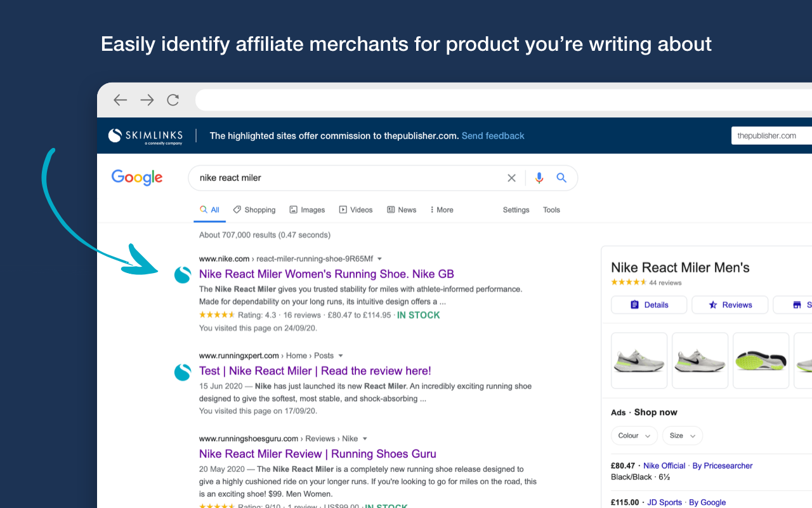Go forward with the browser forward arrow
This screenshot has width=812, height=508.
pos(147,100)
